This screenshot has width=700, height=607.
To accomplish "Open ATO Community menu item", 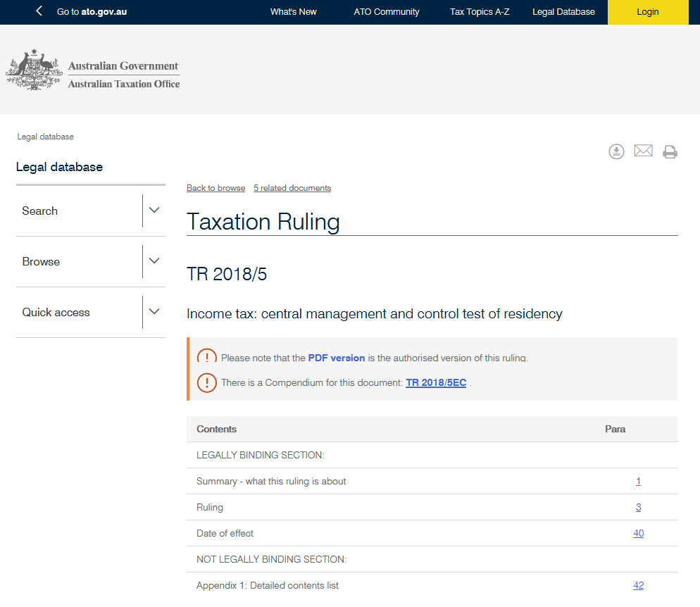I will pos(387,12).
